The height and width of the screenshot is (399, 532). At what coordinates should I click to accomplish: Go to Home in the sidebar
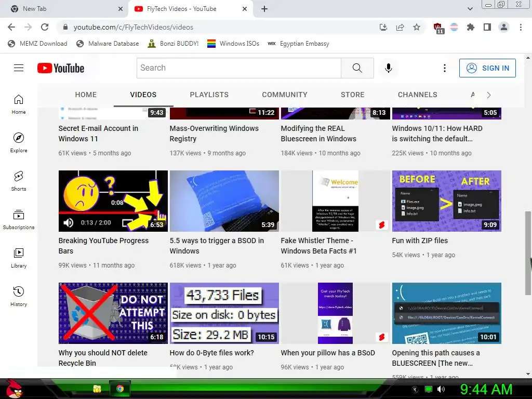(x=19, y=104)
